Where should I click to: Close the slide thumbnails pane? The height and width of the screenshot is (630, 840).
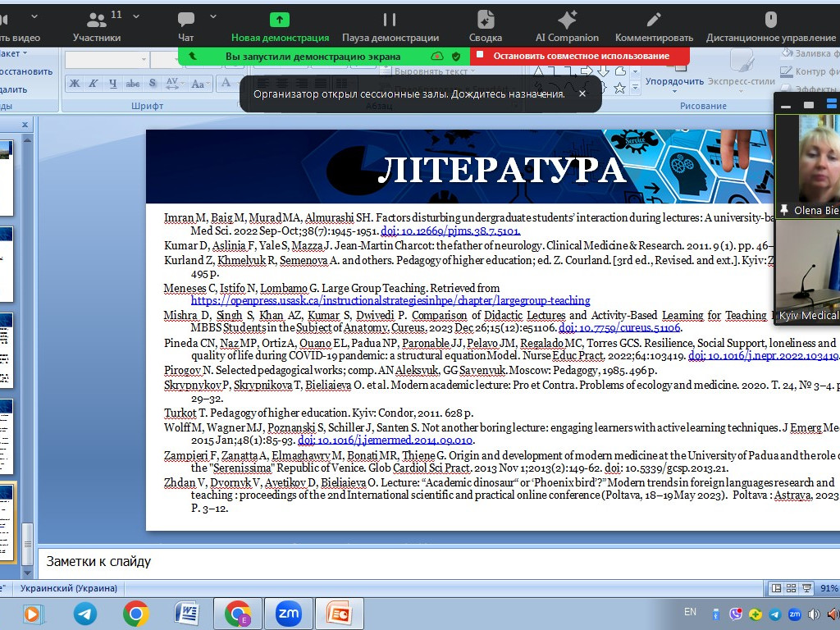[25, 125]
